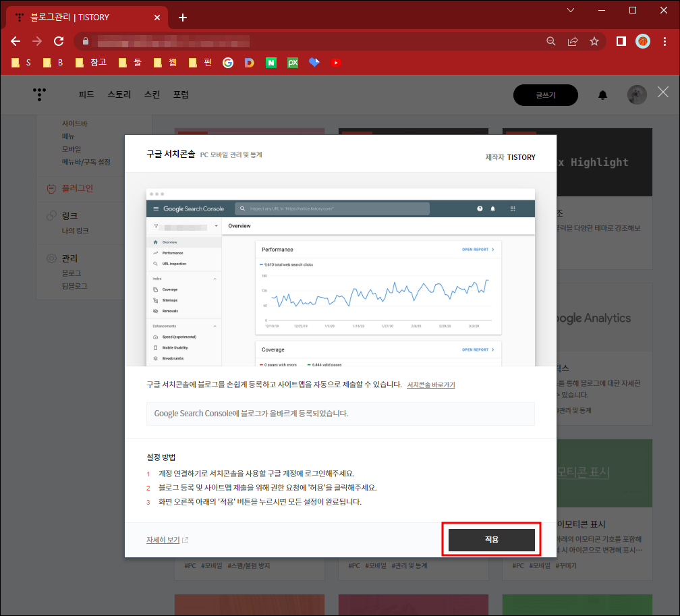Click the 링크 chain icon in sidebar

51,217
